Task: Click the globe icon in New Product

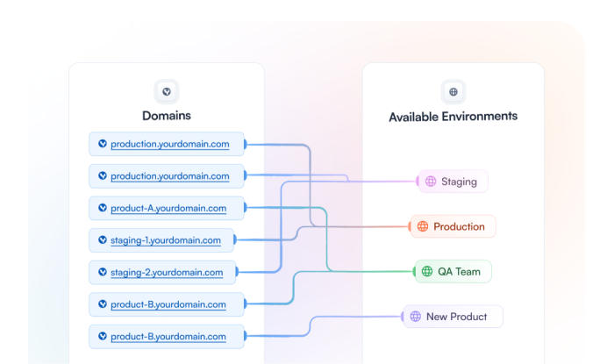Action: (x=416, y=317)
